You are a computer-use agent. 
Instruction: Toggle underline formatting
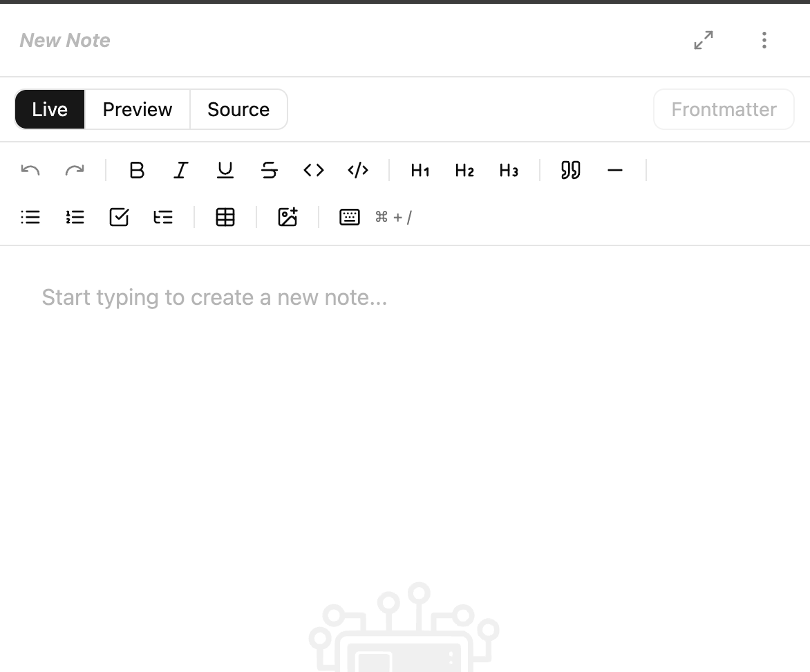225,170
